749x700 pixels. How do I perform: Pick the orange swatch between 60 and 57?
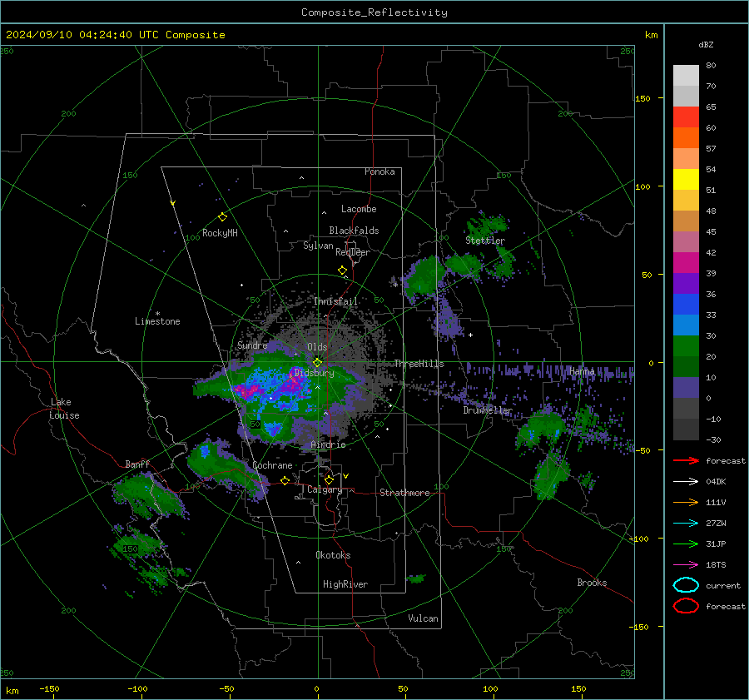pos(686,138)
